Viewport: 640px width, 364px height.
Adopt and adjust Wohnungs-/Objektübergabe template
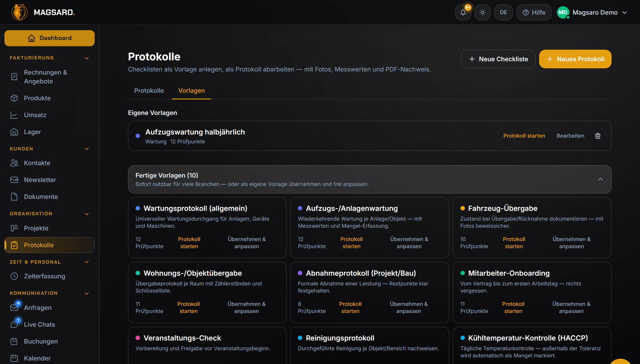pos(246,308)
